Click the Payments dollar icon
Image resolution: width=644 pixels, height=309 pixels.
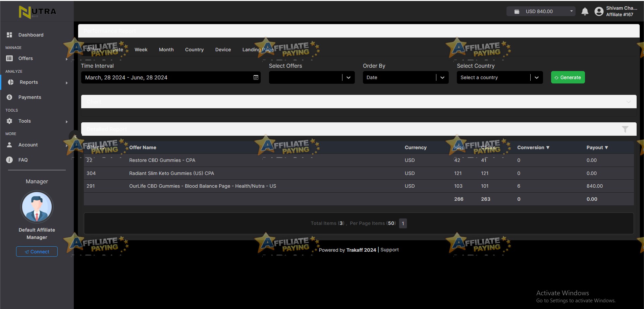(9, 97)
